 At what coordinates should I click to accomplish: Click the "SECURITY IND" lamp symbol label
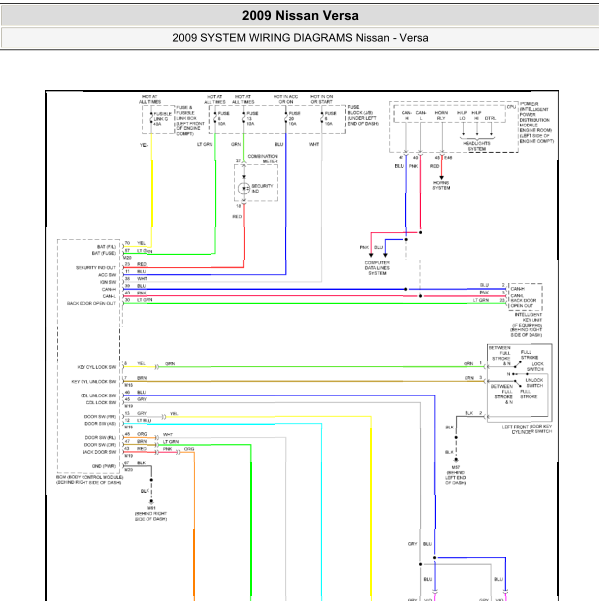[x=262, y=189]
